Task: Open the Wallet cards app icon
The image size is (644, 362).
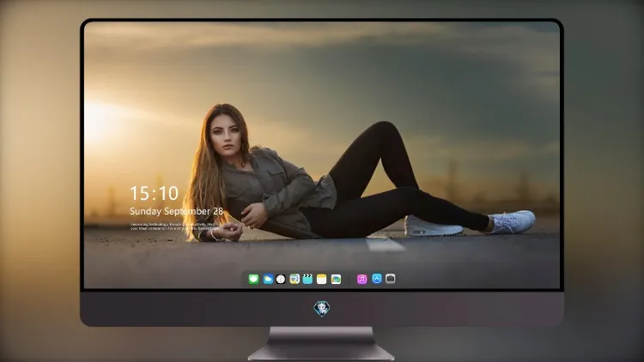Action: [336, 279]
